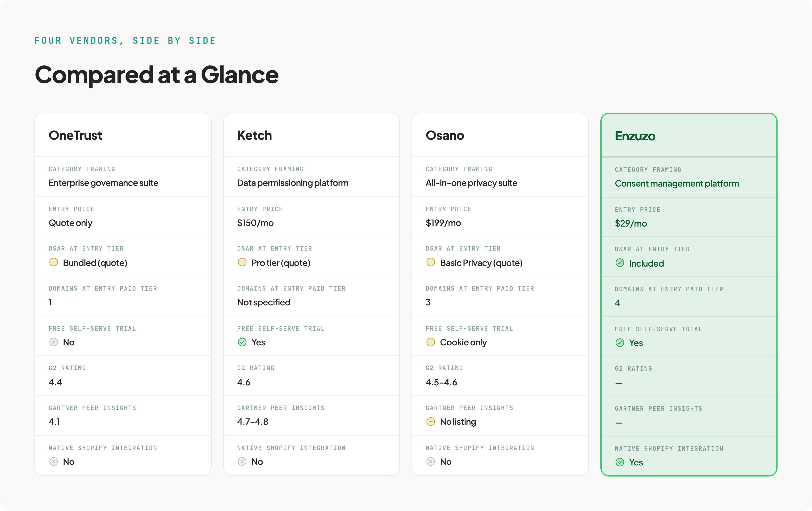Click the green check for Enzuzo free trial

pyautogui.click(x=620, y=343)
